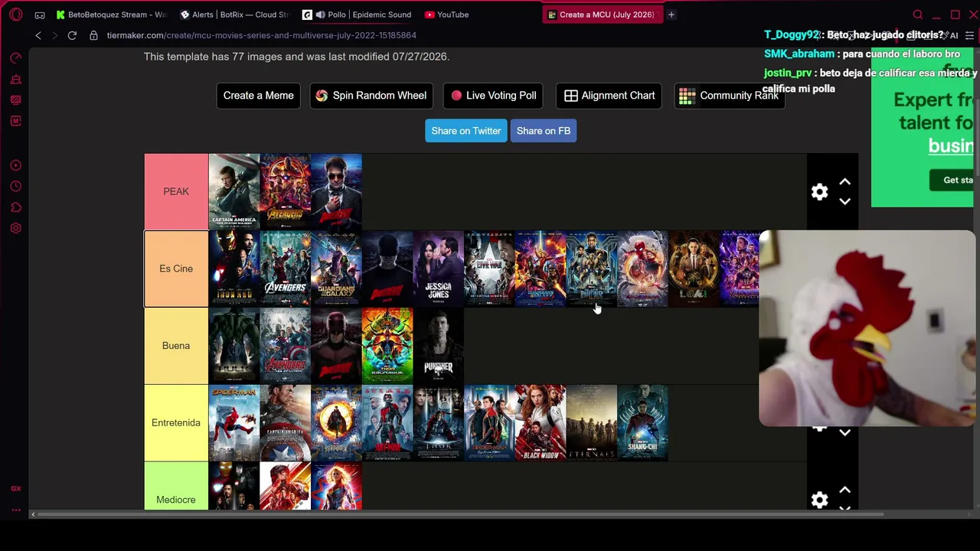Switch to the Alerts BotRix tab
980x551 pixels.
[x=235, y=15]
